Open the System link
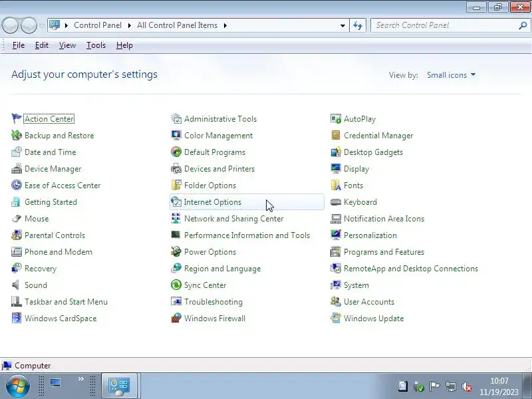This screenshot has height=399, width=532. 356,285
